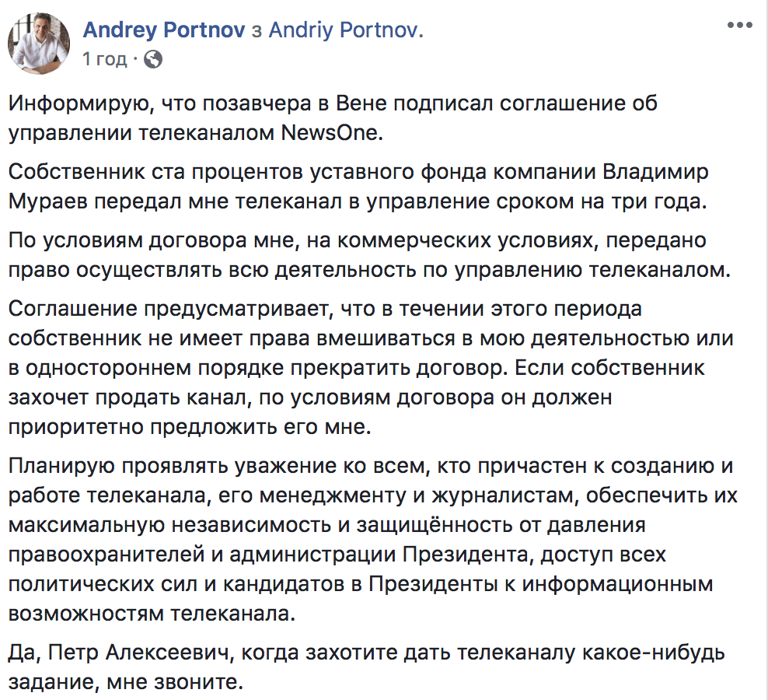Open the Andrey Portnov author profile link
This screenshot has width=768, height=700.
pyautogui.click(x=163, y=30)
